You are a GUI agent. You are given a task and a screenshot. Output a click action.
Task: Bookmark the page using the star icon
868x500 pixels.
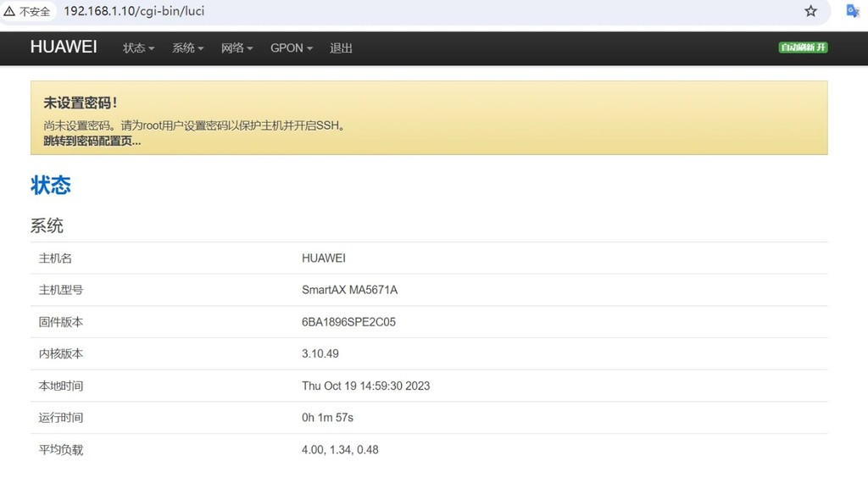[810, 12]
